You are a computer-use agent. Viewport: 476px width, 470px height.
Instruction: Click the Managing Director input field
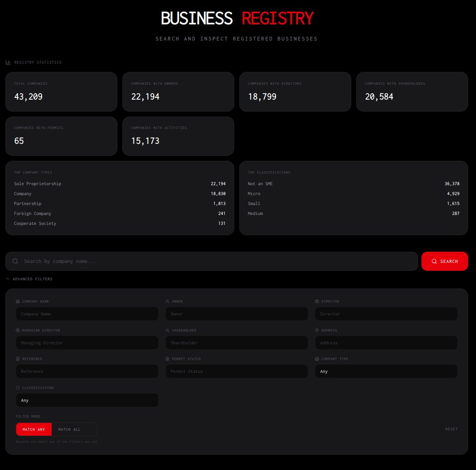[87, 343]
